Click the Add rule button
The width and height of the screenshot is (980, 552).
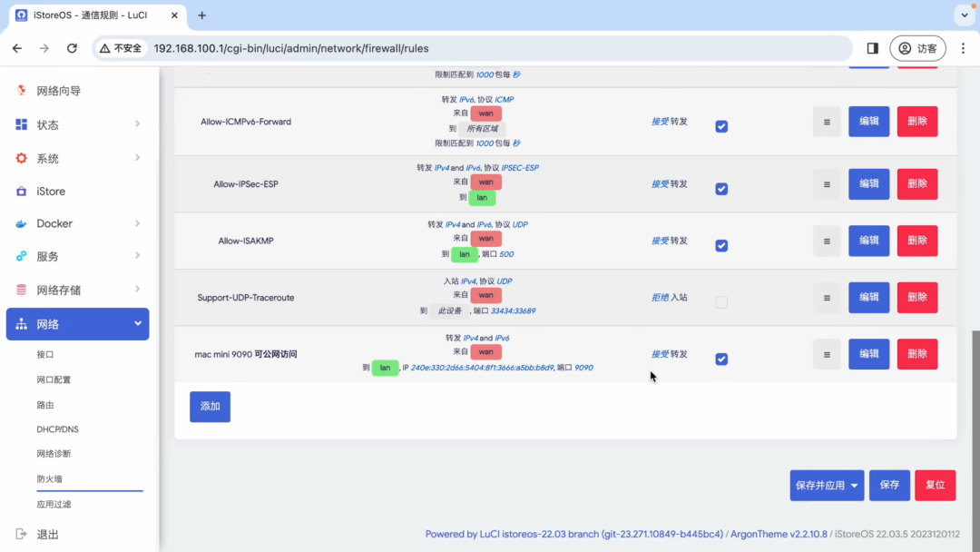click(210, 407)
